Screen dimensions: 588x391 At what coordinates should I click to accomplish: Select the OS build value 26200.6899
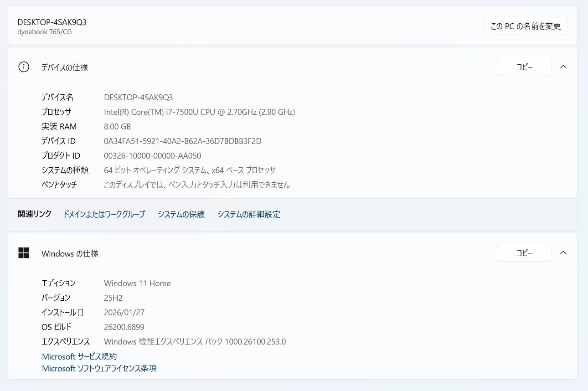click(x=124, y=327)
